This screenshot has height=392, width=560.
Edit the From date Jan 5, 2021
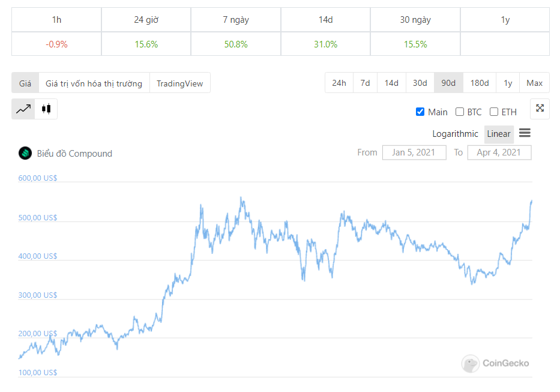click(x=414, y=152)
